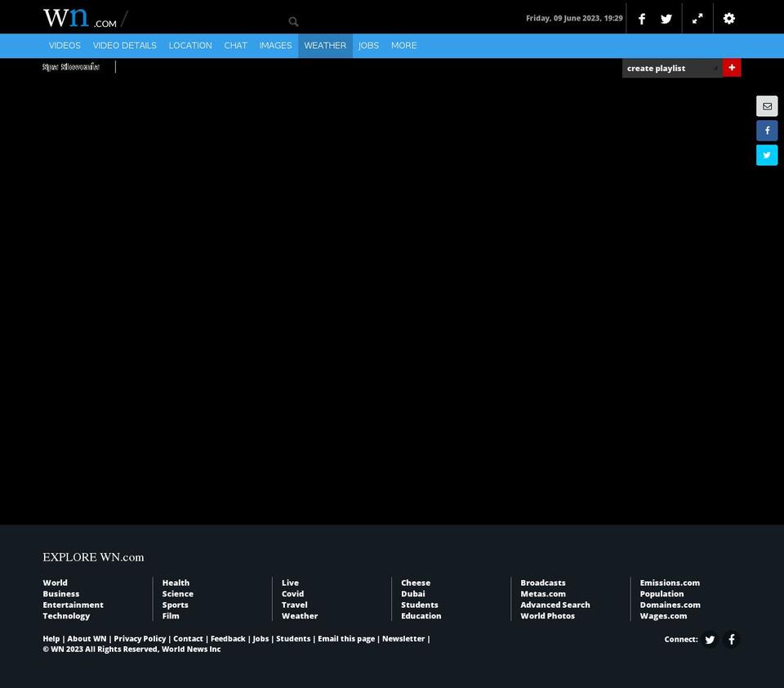Viewport: 784px width, 688px height.
Task: Open Twitter icon in top header
Action: click(x=666, y=19)
